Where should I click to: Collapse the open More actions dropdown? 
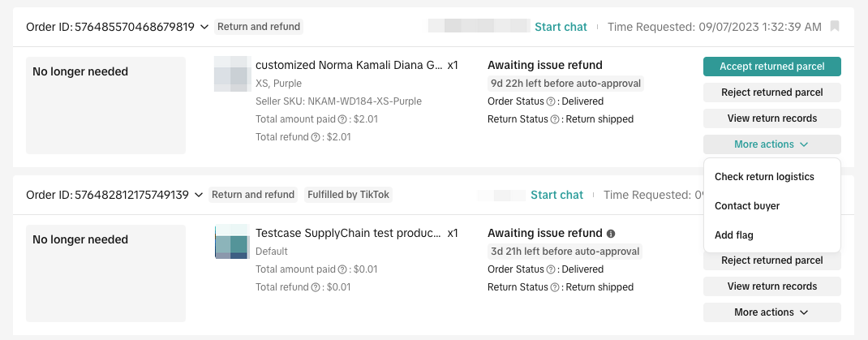click(771, 144)
